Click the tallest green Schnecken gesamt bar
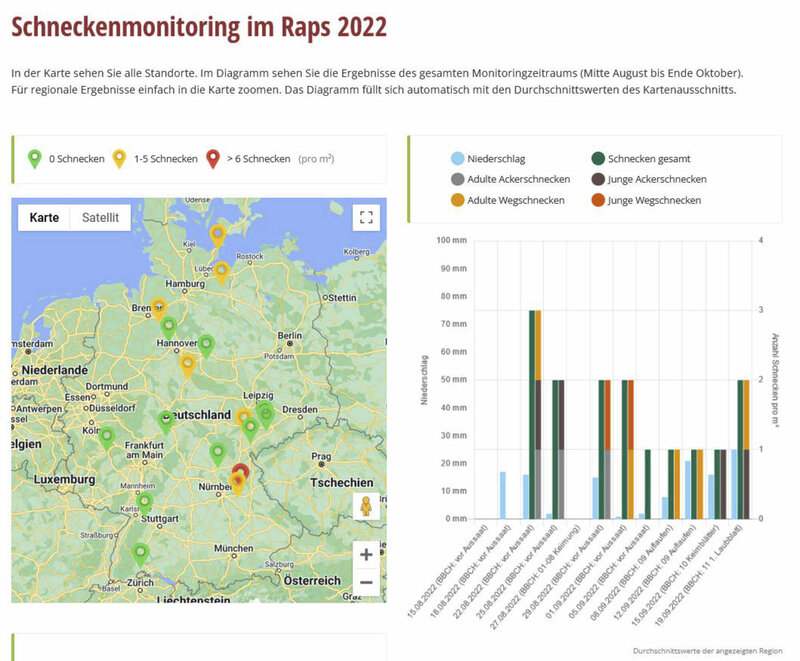Screen dimensions: 800x661 pos(532,415)
